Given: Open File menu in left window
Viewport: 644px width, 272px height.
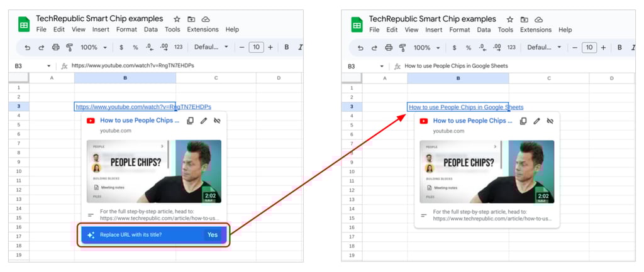Looking at the screenshot, I should (x=41, y=30).
